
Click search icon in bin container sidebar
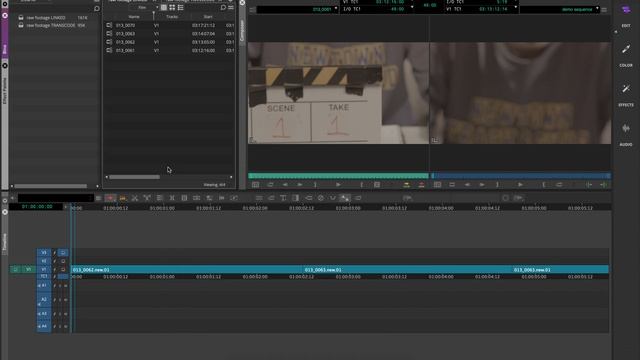pos(97,9)
